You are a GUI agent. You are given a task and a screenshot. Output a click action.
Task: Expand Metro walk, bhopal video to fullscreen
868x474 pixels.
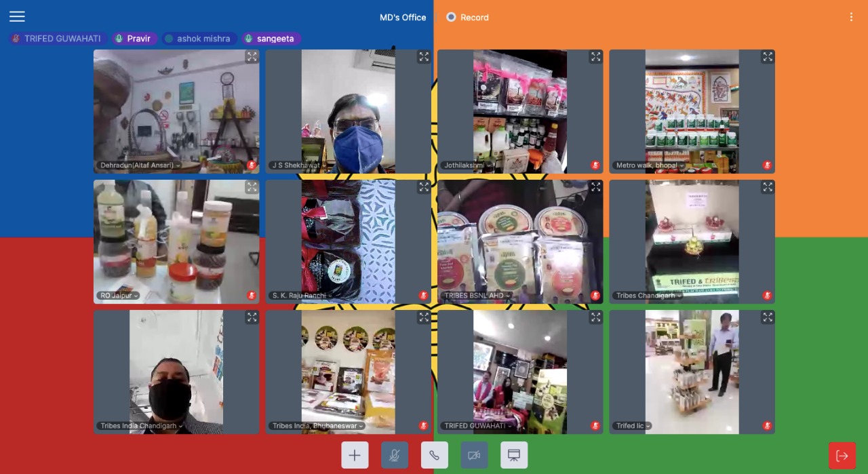(x=768, y=57)
